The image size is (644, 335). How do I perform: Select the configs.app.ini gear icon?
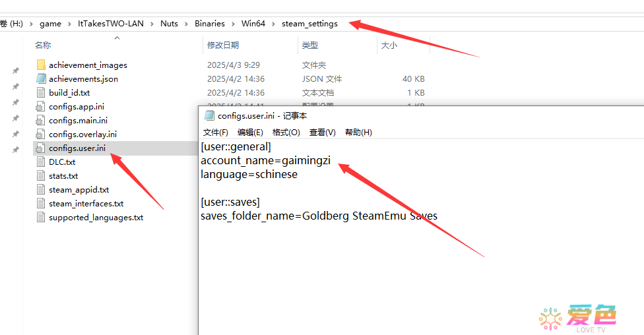point(40,107)
